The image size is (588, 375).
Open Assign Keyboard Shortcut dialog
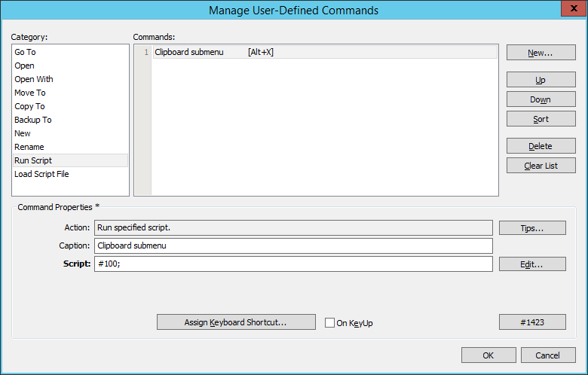(x=235, y=322)
